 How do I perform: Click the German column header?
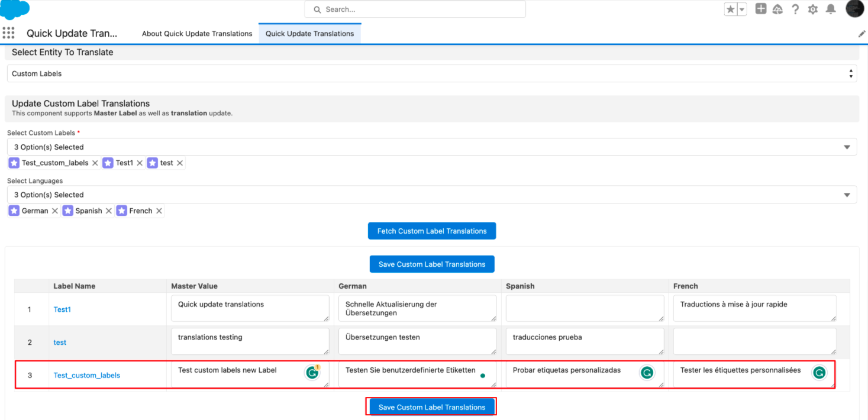[353, 286]
